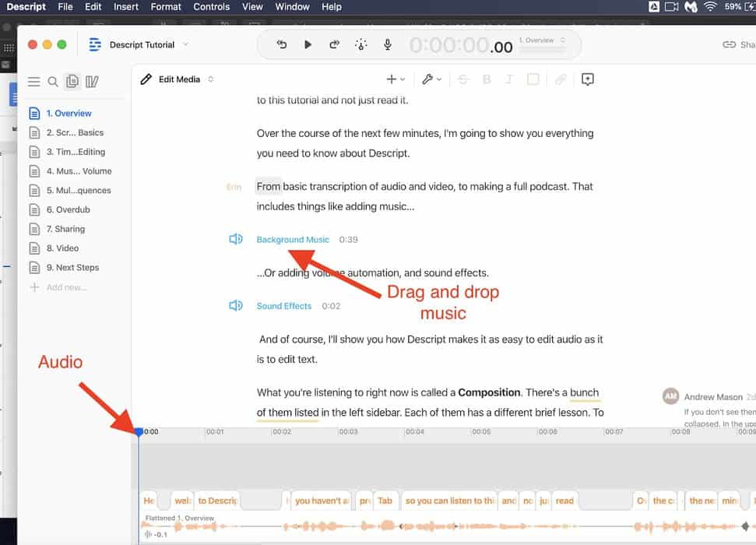This screenshot has width=756, height=545.
Task: Open the Descript Tutorial project dropdown
Action: point(185,44)
